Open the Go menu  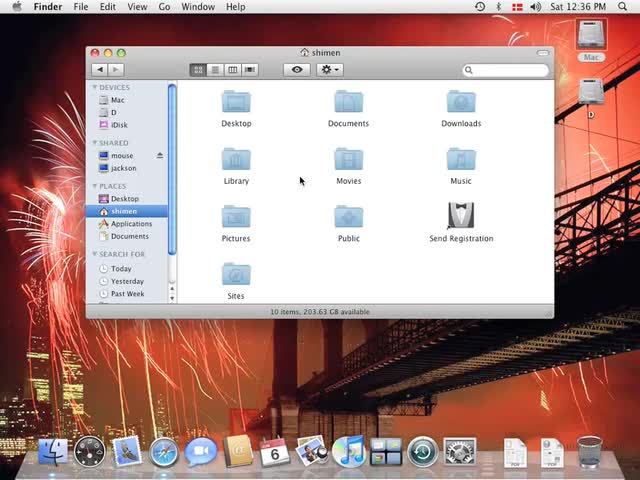[x=164, y=7]
